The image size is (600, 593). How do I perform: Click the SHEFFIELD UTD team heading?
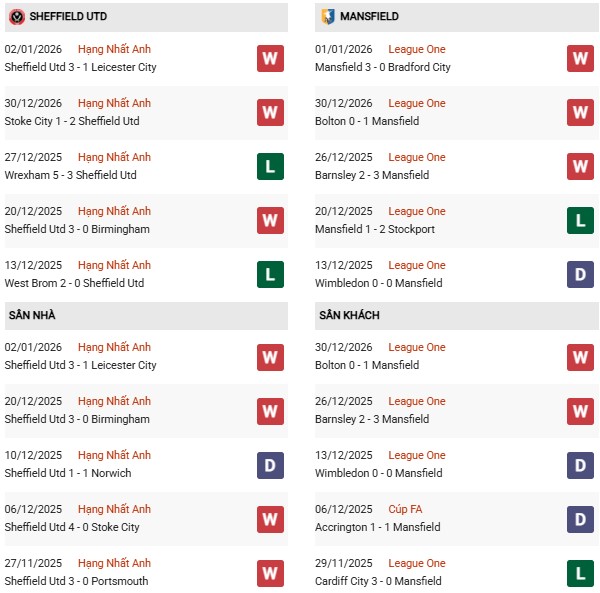click(68, 17)
